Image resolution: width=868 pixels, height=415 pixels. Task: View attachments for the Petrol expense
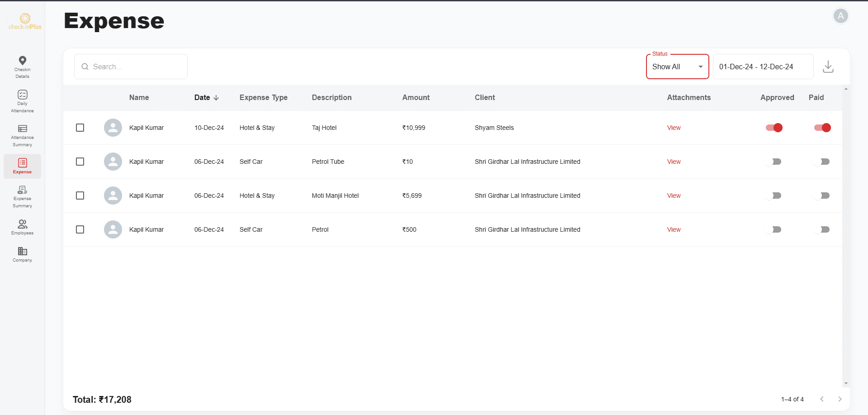(x=673, y=229)
